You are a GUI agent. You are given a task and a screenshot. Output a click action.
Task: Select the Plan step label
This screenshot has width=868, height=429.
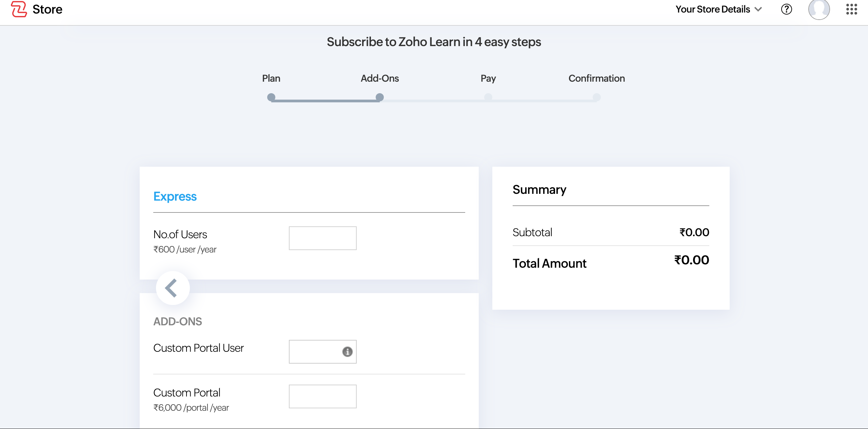(x=271, y=78)
